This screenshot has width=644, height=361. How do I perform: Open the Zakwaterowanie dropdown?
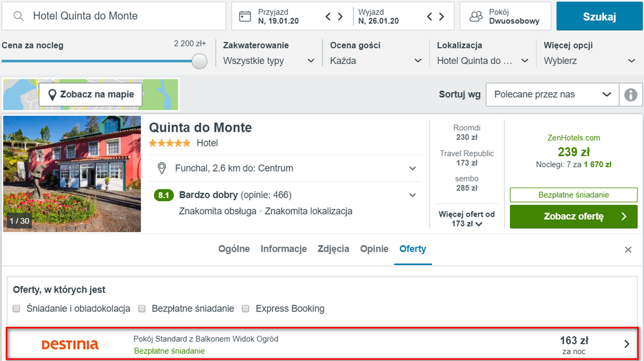(269, 61)
